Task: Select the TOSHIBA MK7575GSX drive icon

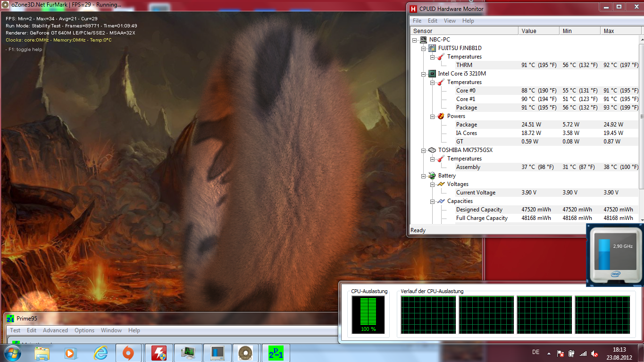Action: (432, 150)
